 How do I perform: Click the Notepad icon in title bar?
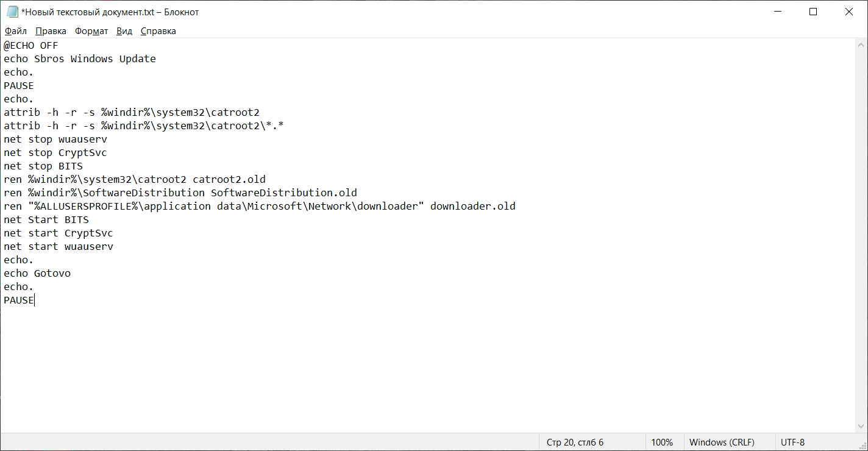(12, 12)
